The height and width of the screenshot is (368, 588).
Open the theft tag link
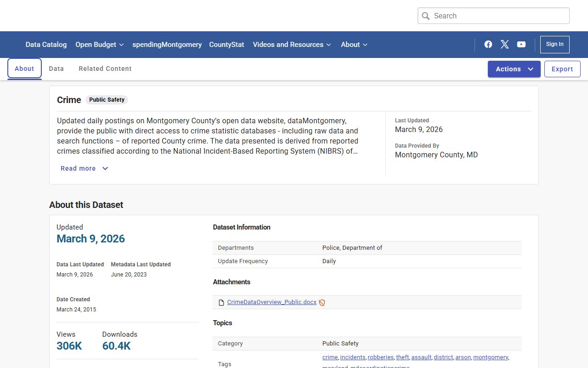click(402, 357)
